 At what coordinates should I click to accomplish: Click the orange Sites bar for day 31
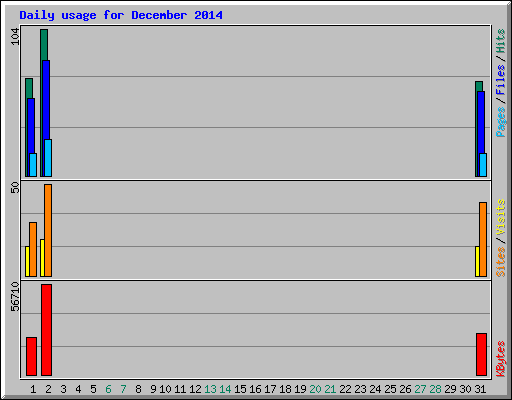[x=483, y=239]
